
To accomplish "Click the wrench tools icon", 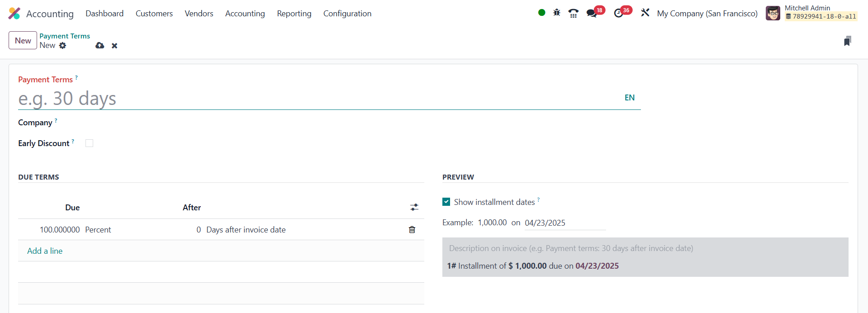I will pyautogui.click(x=645, y=13).
